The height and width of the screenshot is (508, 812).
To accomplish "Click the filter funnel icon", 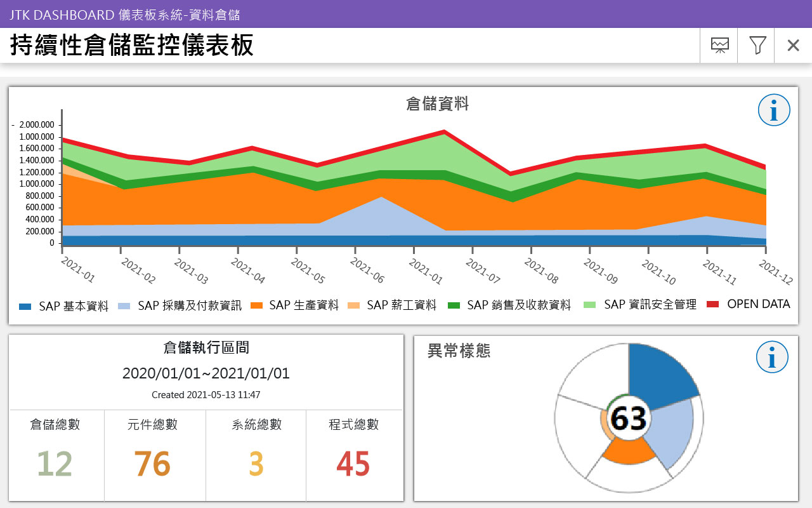I will 756,45.
